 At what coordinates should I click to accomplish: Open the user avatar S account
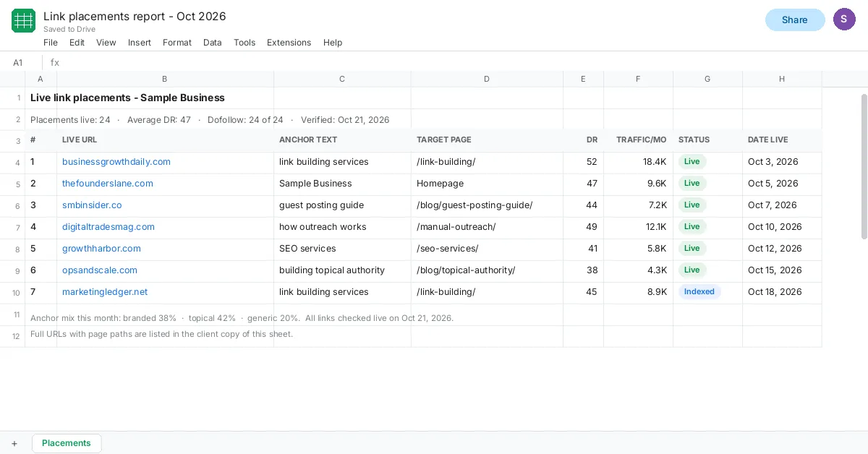844,20
